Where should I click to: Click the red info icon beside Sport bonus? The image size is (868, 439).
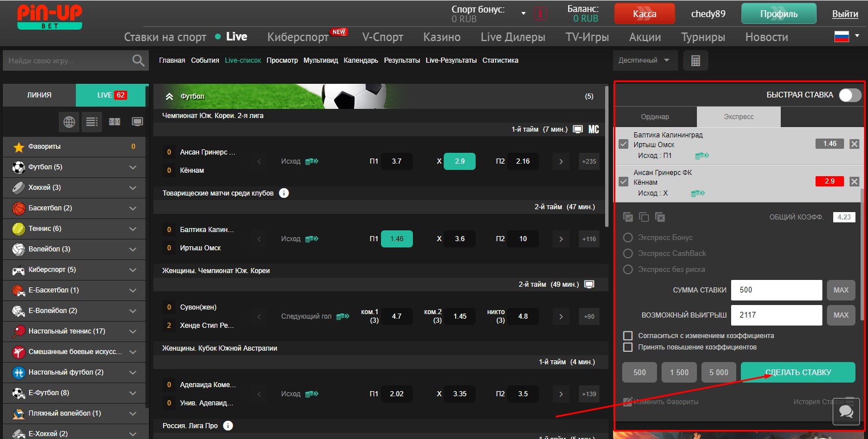pyautogui.click(x=540, y=14)
